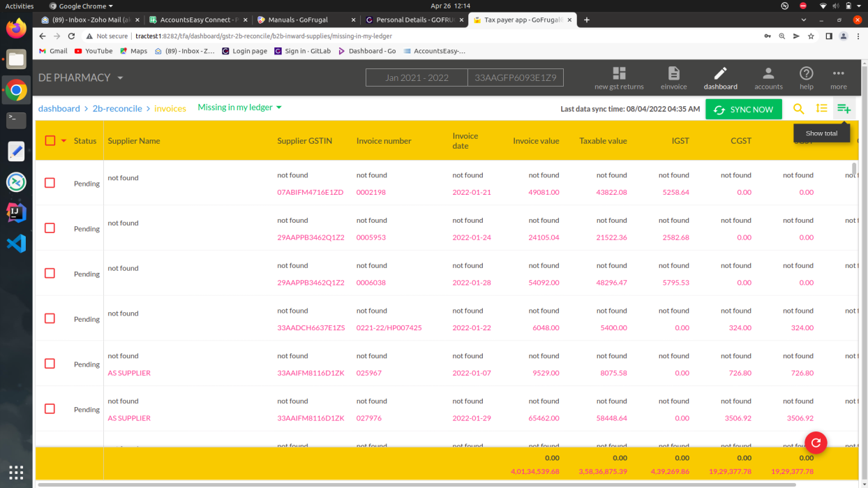The width and height of the screenshot is (868, 488).
Task: Open Missing in my ledger filter dropdown
Action: click(239, 108)
